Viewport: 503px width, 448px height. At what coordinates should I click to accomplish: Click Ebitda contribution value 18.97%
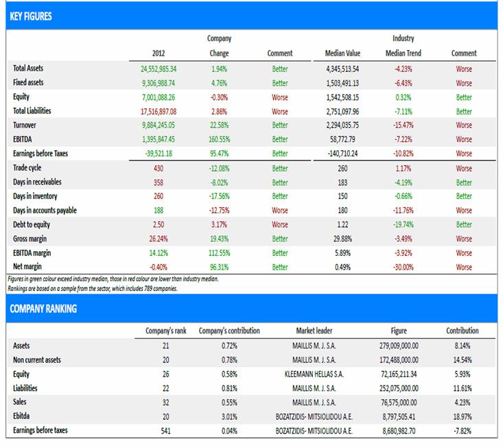463,416
